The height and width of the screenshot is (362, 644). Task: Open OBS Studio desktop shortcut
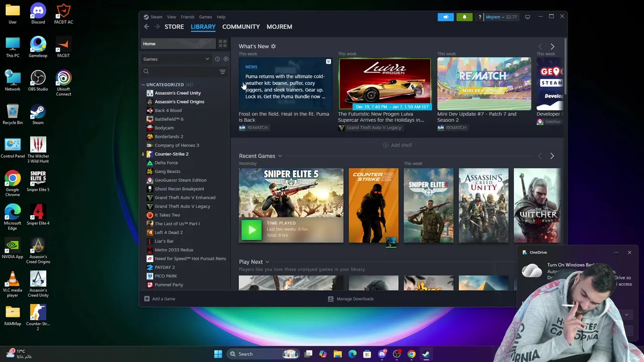point(38,81)
